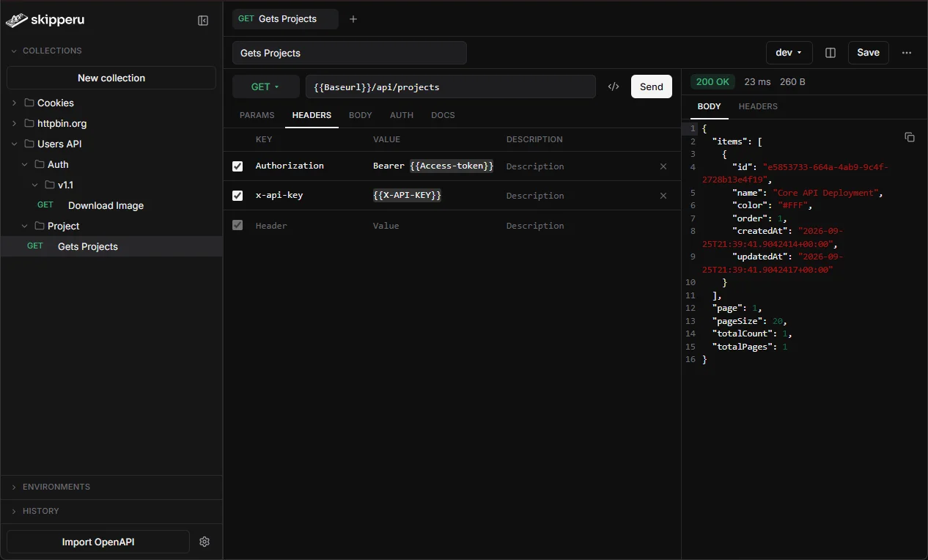This screenshot has height=560, width=928.
Task: Click the URL field with {{Baseurl}}/api/projects
Action: tap(451, 86)
